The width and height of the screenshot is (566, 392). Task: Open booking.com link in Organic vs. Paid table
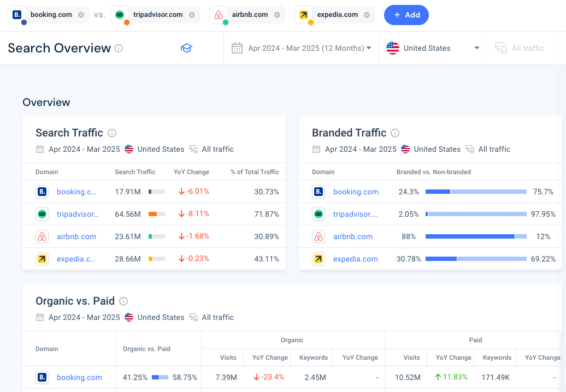click(79, 377)
